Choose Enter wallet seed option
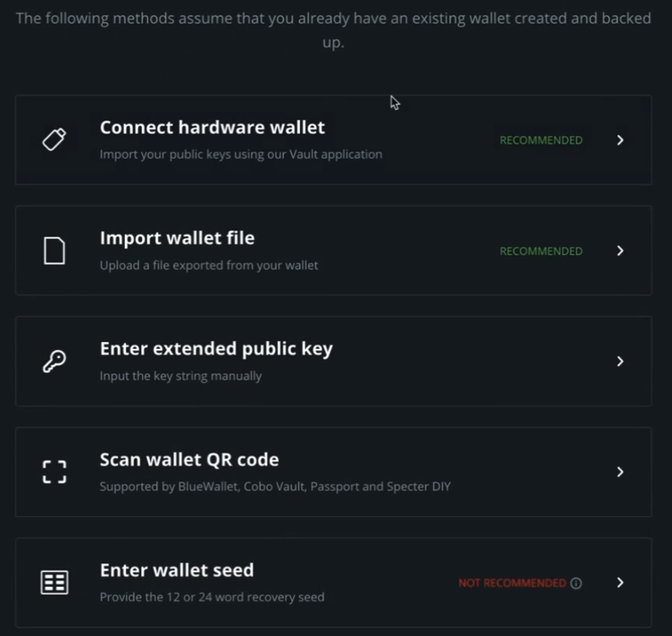Viewport: 672px width, 636px height. coord(177,571)
